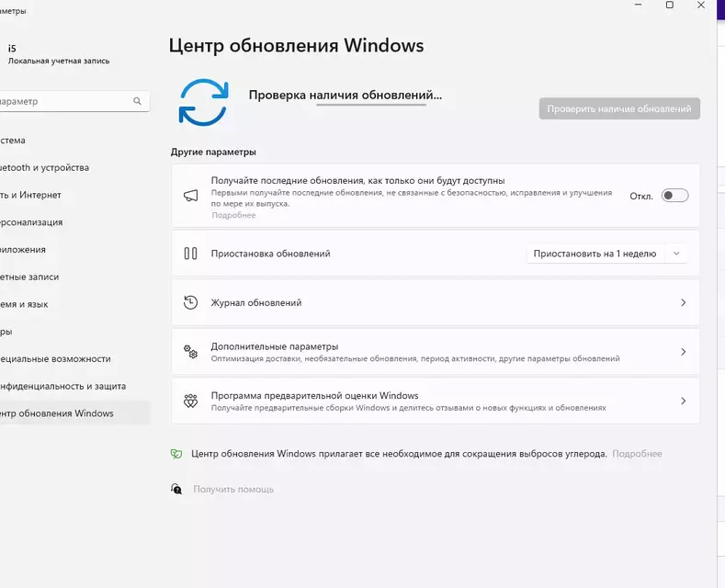The width and height of the screenshot is (725, 588).
Task: Click the Приостановка обновлений label
Action: tap(270, 254)
